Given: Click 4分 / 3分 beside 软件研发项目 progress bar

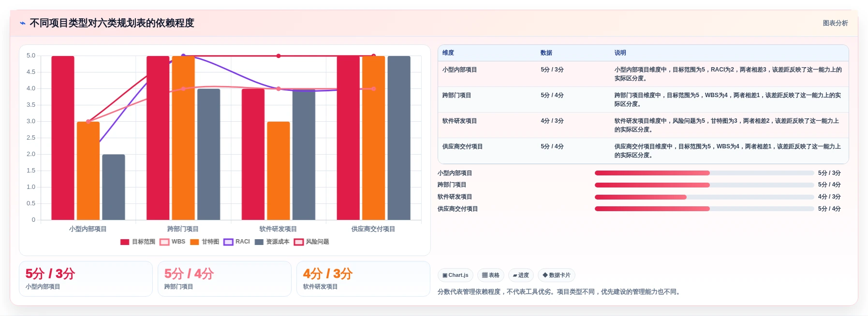Looking at the screenshot, I should pos(829,197).
